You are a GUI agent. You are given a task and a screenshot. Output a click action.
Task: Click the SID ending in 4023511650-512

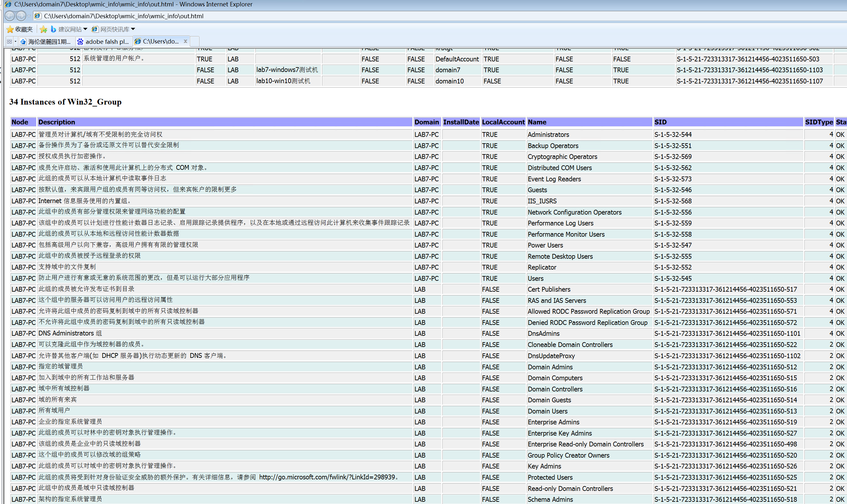(x=728, y=367)
